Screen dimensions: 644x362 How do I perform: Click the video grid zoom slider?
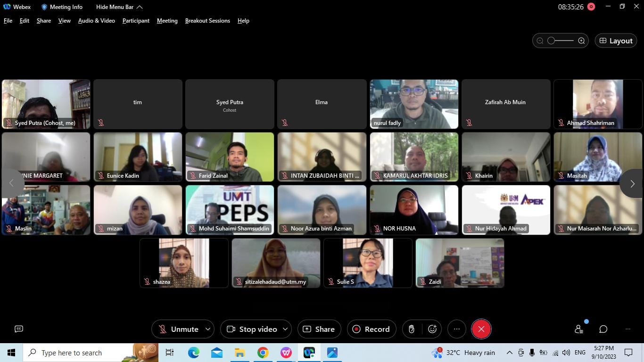(561, 41)
